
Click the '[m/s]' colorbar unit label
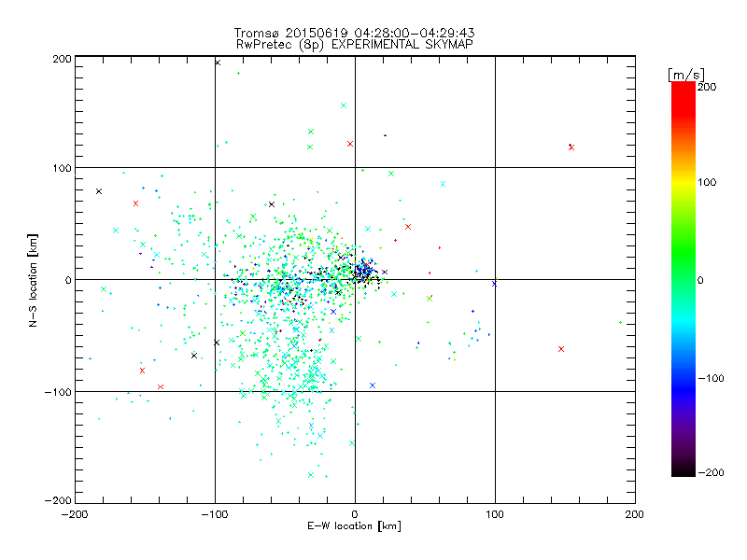coord(685,75)
